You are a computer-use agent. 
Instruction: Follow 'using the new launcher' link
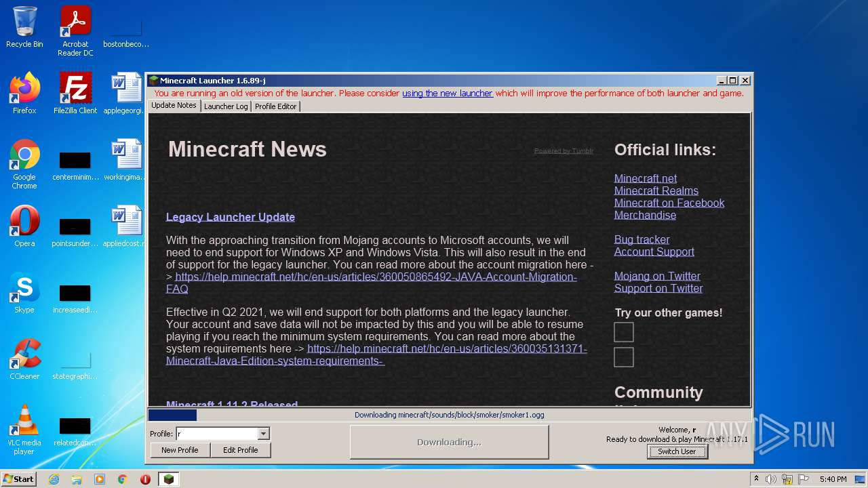pyautogui.click(x=448, y=94)
